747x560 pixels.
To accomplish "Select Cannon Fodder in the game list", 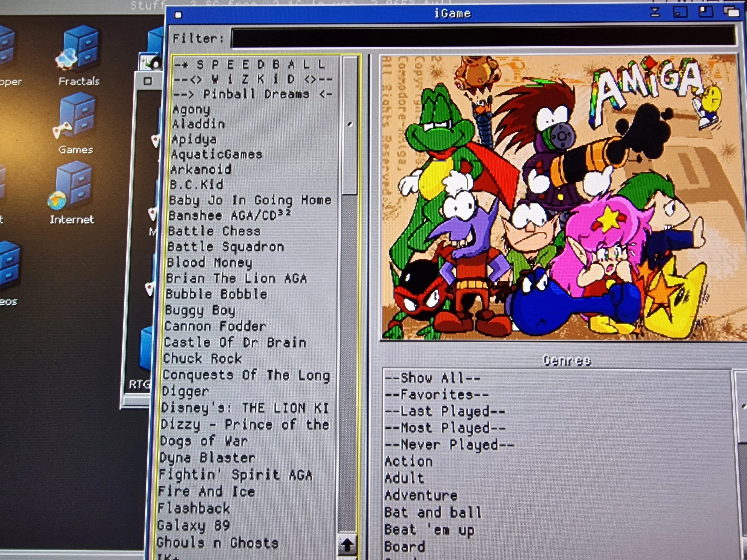I will [x=215, y=326].
